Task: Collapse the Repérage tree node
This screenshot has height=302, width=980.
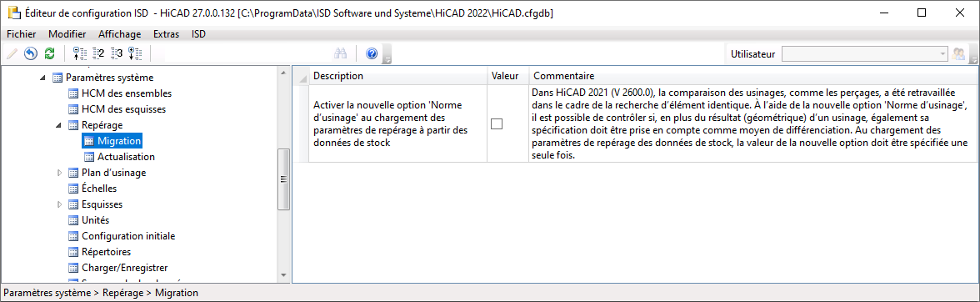Action: (58, 125)
